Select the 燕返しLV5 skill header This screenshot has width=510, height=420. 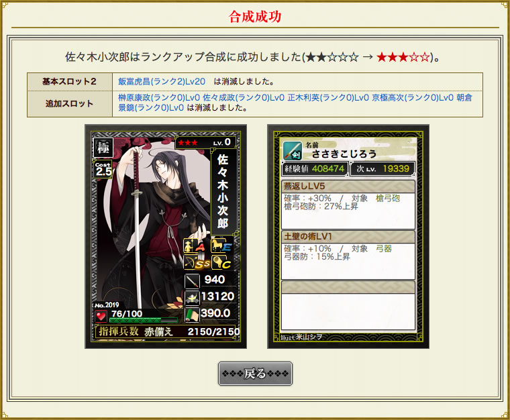click(x=348, y=187)
